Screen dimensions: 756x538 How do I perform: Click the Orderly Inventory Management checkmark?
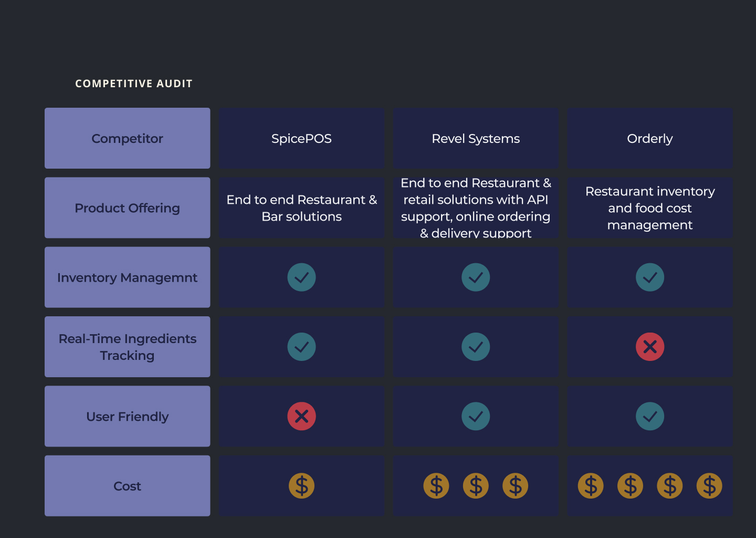click(x=650, y=277)
